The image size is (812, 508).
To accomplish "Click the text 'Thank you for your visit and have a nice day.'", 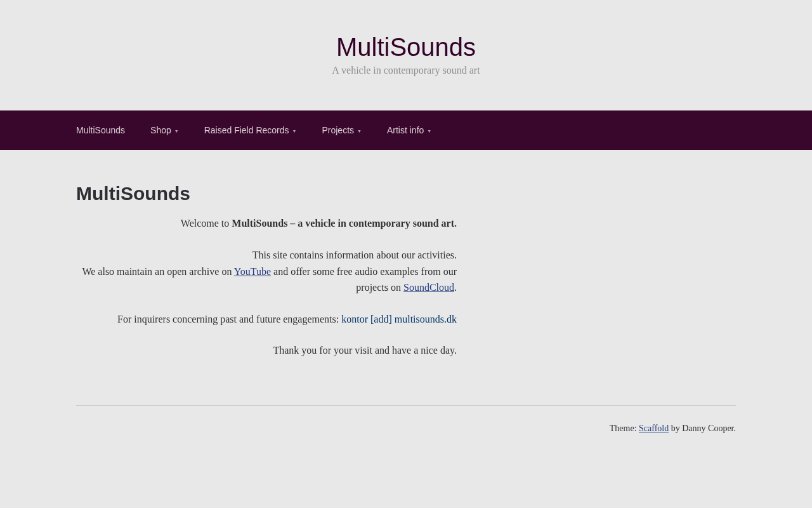I will (365, 351).
